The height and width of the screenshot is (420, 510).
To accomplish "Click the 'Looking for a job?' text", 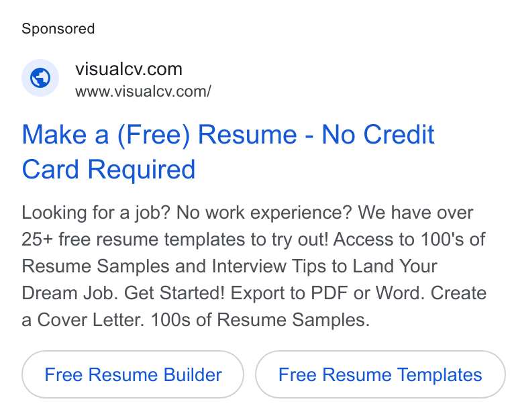I will 96,213.
